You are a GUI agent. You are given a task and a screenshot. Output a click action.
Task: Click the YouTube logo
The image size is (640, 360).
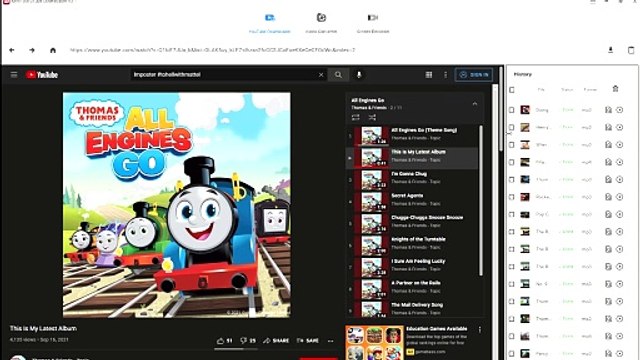[x=42, y=75]
